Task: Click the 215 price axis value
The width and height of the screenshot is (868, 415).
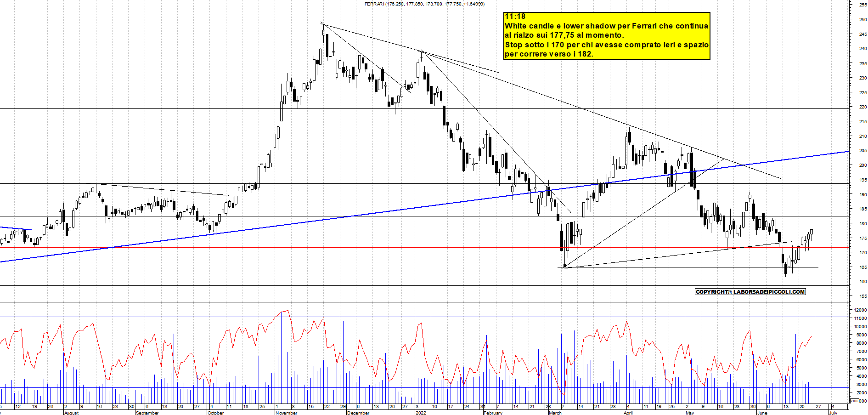Action: coord(863,121)
